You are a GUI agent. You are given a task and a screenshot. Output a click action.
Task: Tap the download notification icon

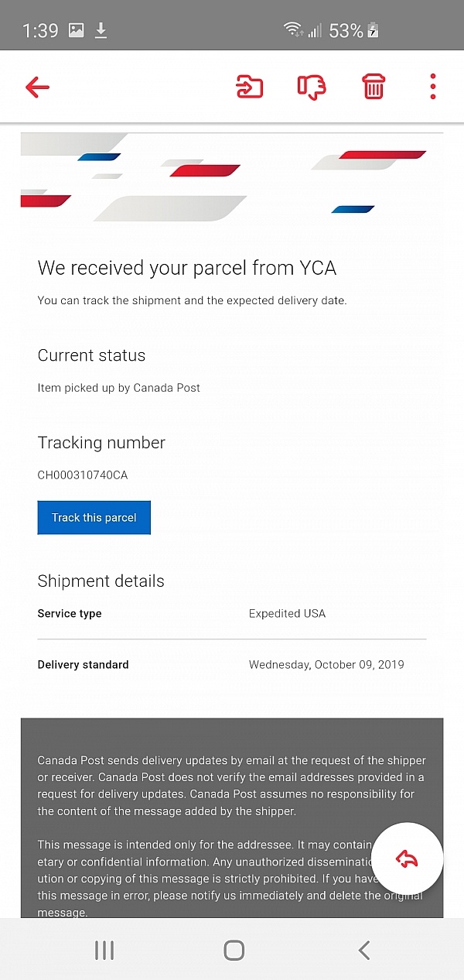point(101,30)
